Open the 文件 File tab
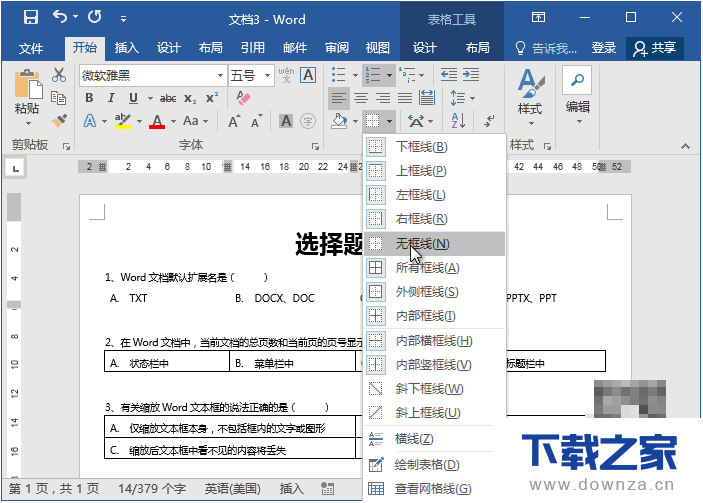703x503 pixels. tap(31, 48)
